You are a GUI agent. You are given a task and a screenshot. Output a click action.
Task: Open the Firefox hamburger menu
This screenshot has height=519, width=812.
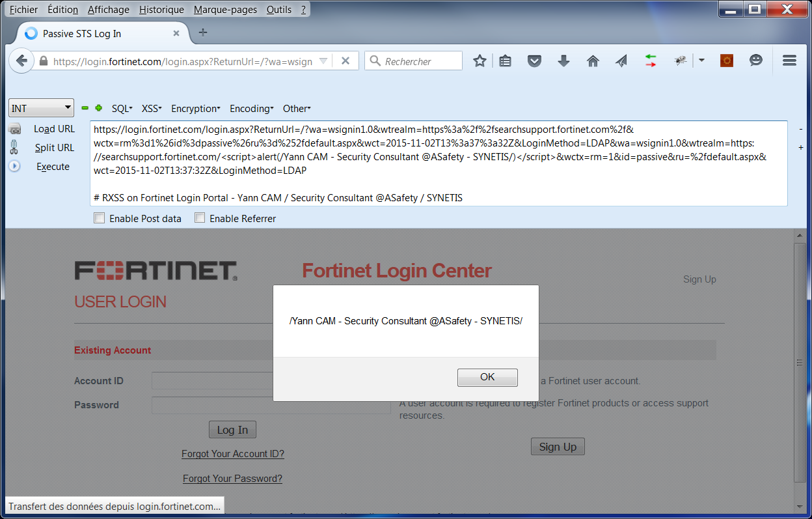(790, 61)
